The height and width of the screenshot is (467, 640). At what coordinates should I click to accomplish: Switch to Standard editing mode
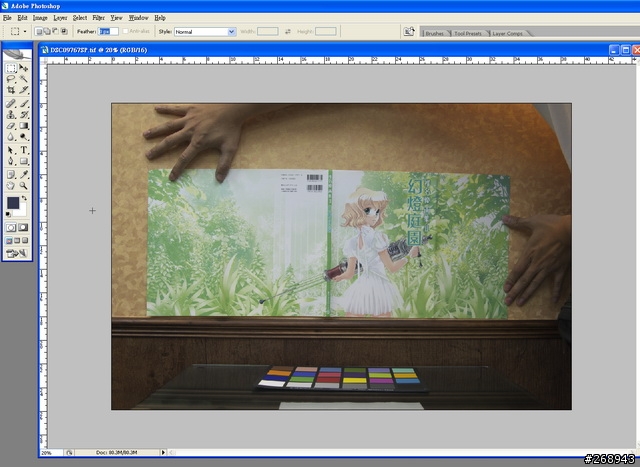point(11,227)
